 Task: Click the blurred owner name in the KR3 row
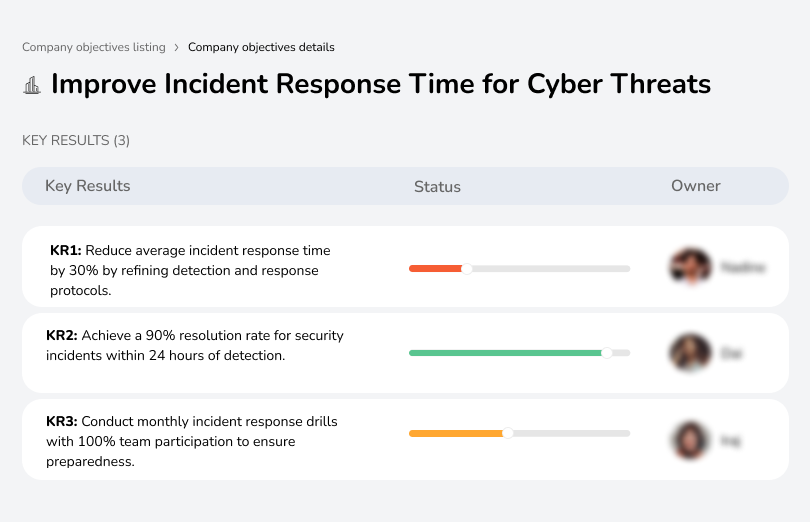[730, 441]
